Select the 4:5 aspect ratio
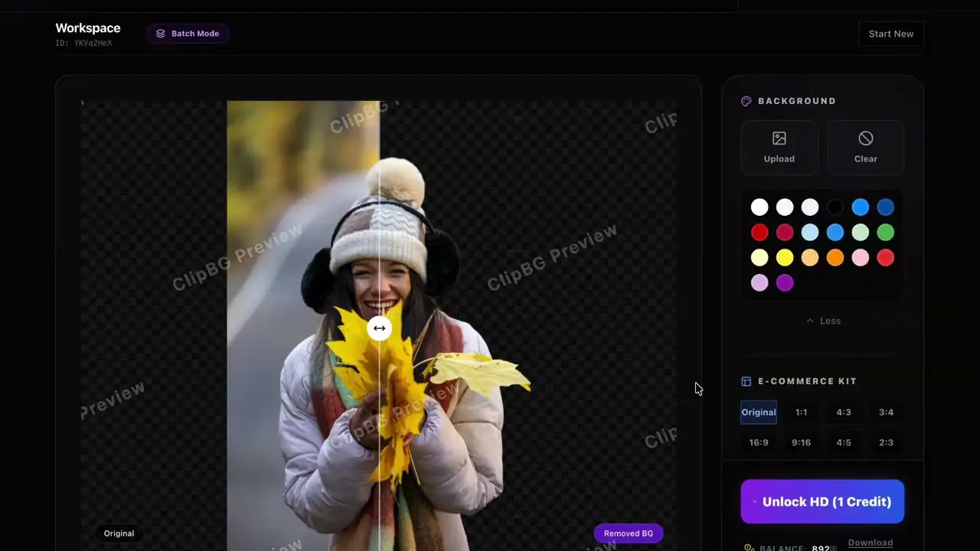This screenshot has width=980, height=551. click(844, 442)
